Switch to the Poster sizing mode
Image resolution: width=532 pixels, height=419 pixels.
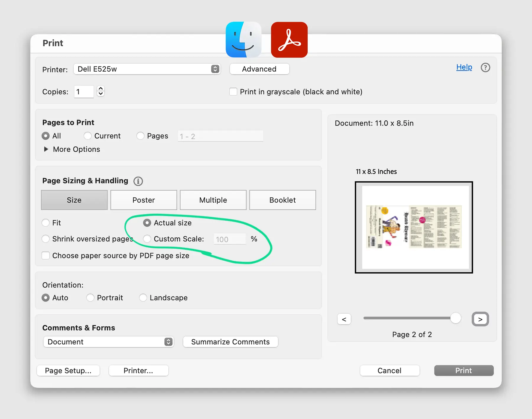(143, 200)
